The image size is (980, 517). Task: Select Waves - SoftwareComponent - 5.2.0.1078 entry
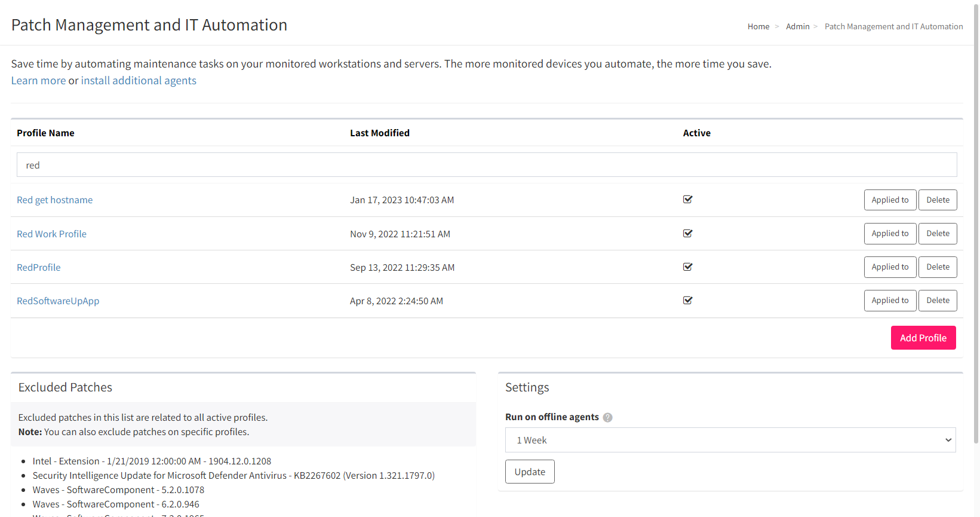click(x=118, y=490)
